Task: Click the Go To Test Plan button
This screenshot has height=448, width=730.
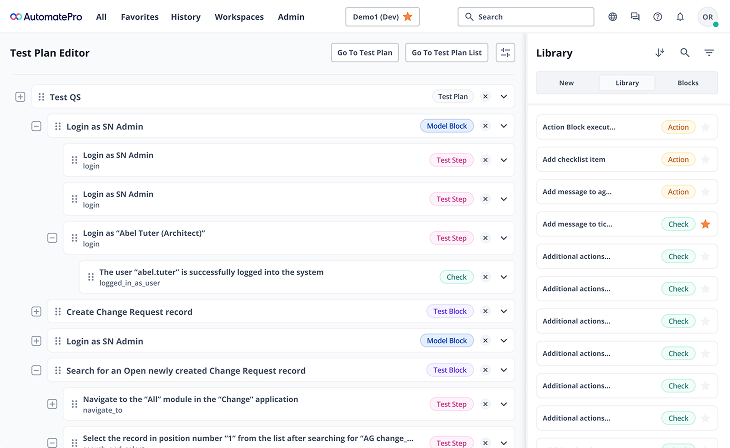Action: coord(364,53)
